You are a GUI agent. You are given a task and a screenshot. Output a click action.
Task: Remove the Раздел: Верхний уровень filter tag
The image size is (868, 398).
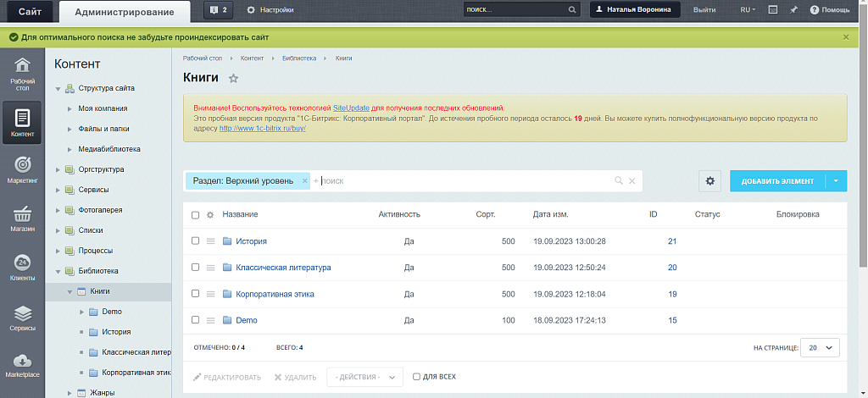tap(305, 181)
